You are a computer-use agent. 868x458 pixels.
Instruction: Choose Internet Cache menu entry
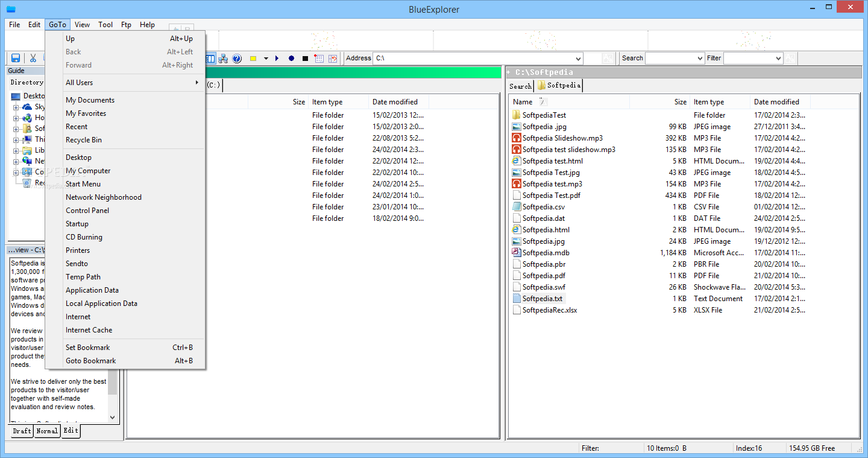[x=125, y=330]
